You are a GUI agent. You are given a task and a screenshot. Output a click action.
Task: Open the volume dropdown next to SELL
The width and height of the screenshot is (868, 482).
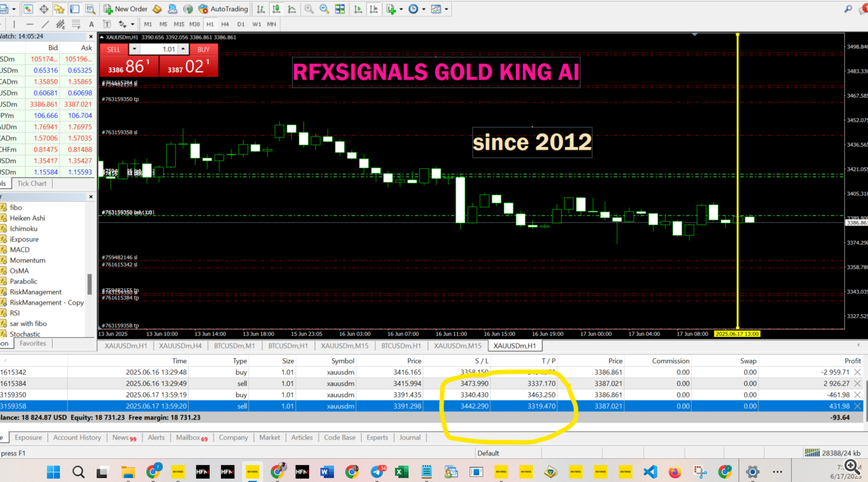click(x=134, y=49)
